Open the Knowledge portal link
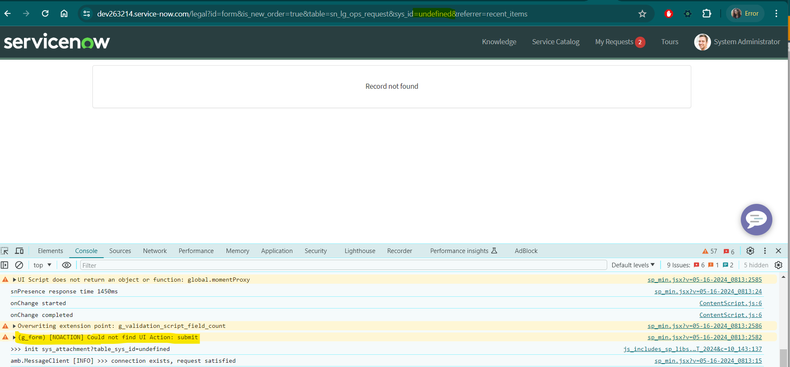This screenshot has height=367, width=790. click(499, 42)
